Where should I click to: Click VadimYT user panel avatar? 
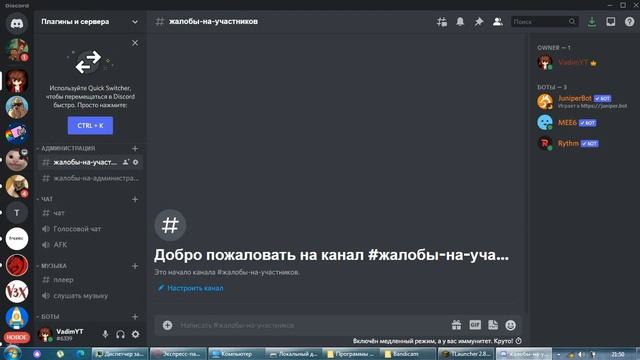tap(45, 334)
